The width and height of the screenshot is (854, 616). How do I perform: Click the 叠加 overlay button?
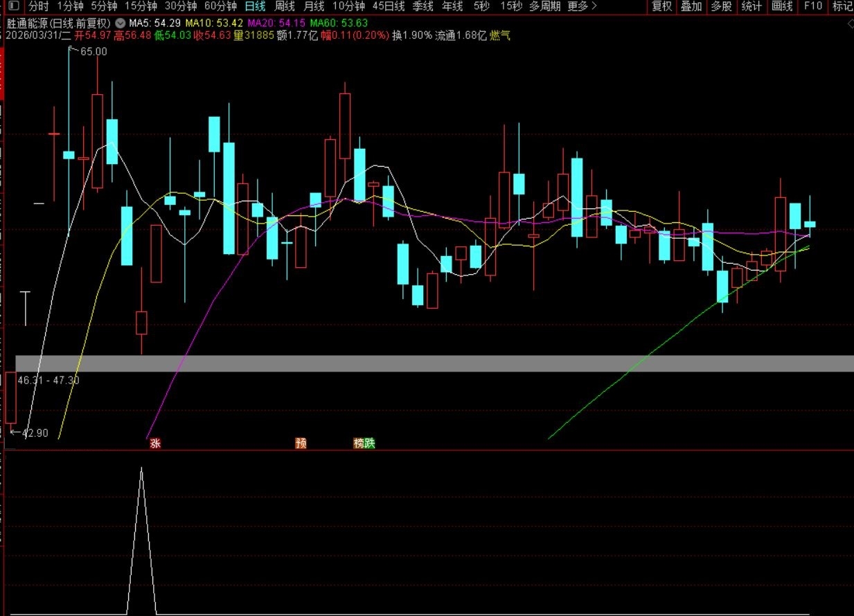pos(691,7)
